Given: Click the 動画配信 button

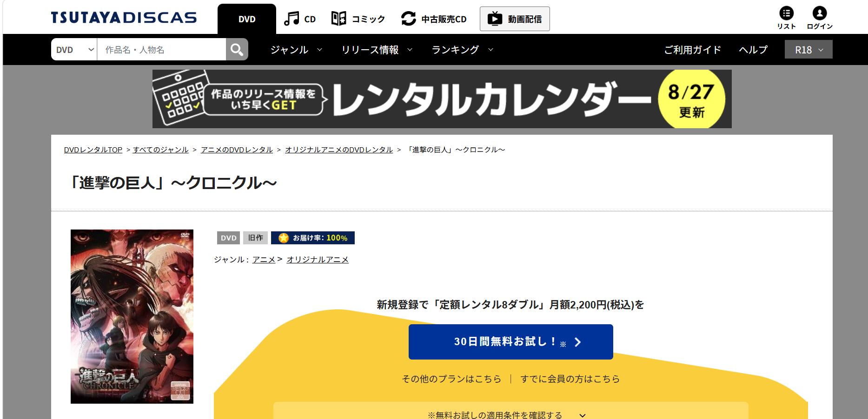Looking at the screenshot, I should (515, 19).
